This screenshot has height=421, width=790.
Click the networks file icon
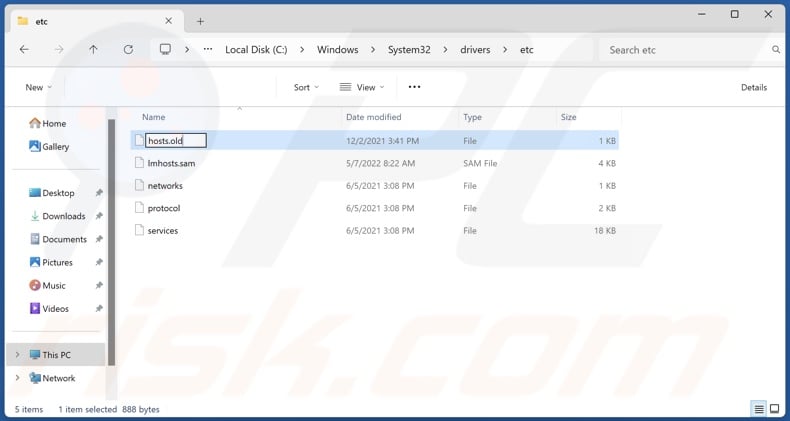[139, 185]
